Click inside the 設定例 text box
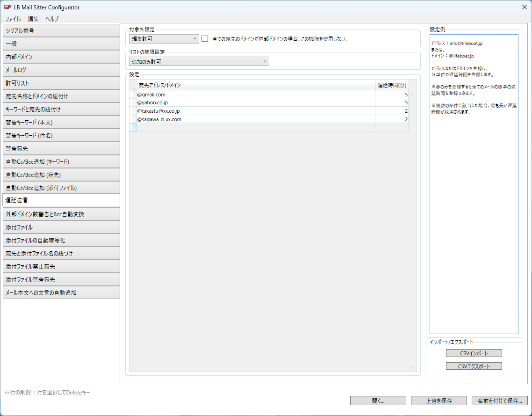Viewport: 532px width, 416px height. click(x=474, y=184)
